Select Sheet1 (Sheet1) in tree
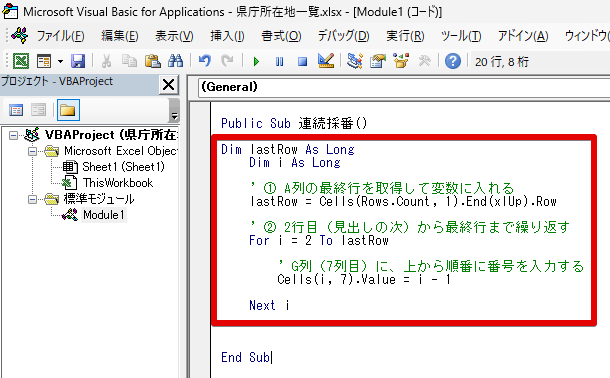Viewport: 610px width, 378px height. pos(123,167)
